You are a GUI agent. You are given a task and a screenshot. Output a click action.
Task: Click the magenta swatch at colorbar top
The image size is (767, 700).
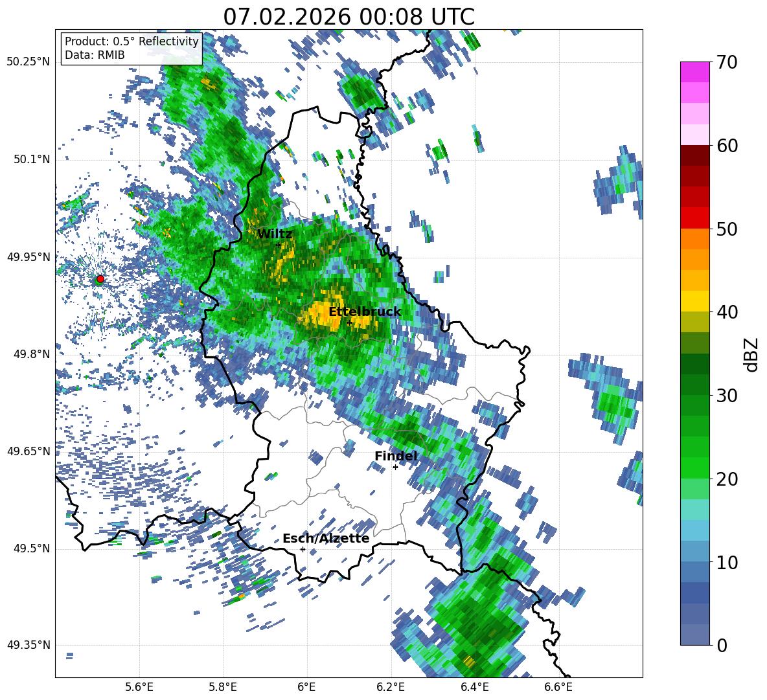694,72
